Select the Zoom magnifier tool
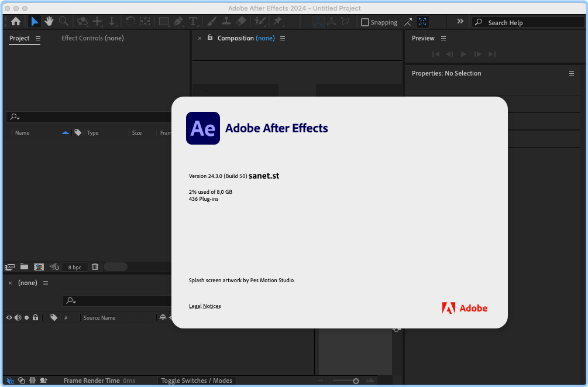 (x=64, y=22)
